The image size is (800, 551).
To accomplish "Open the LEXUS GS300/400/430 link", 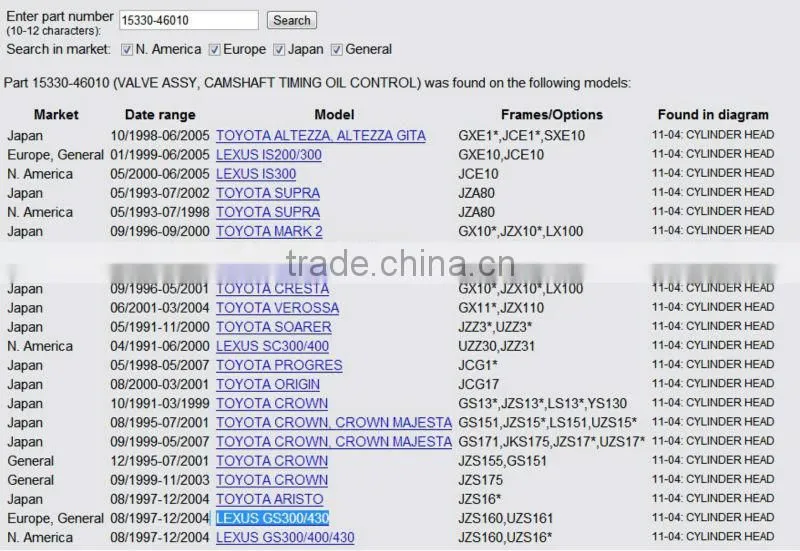I will point(285,537).
